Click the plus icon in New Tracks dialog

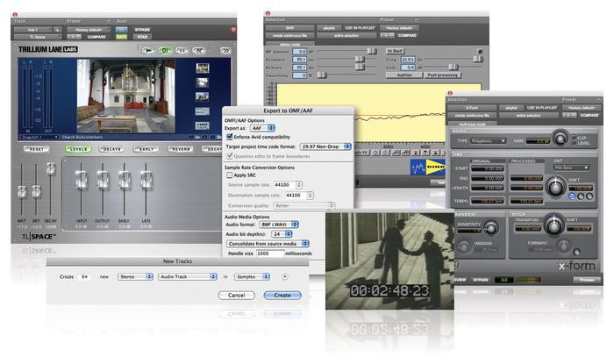(x=285, y=276)
